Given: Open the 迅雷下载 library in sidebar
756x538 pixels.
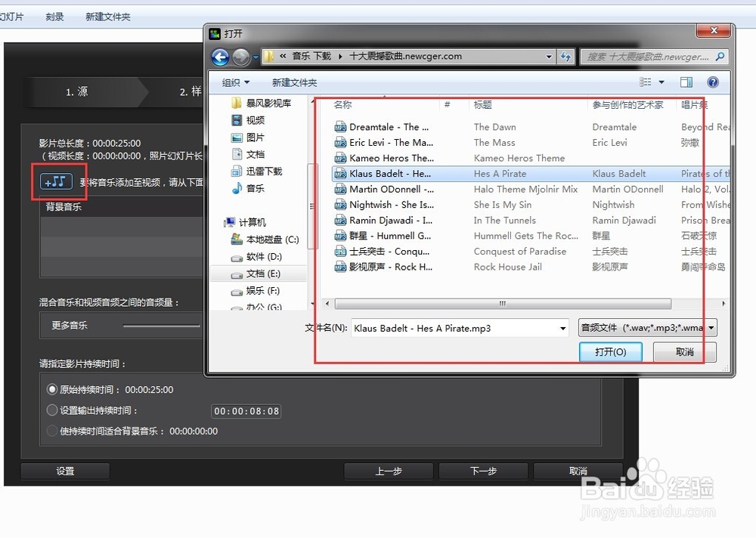Looking at the screenshot, I should [256, 171].
